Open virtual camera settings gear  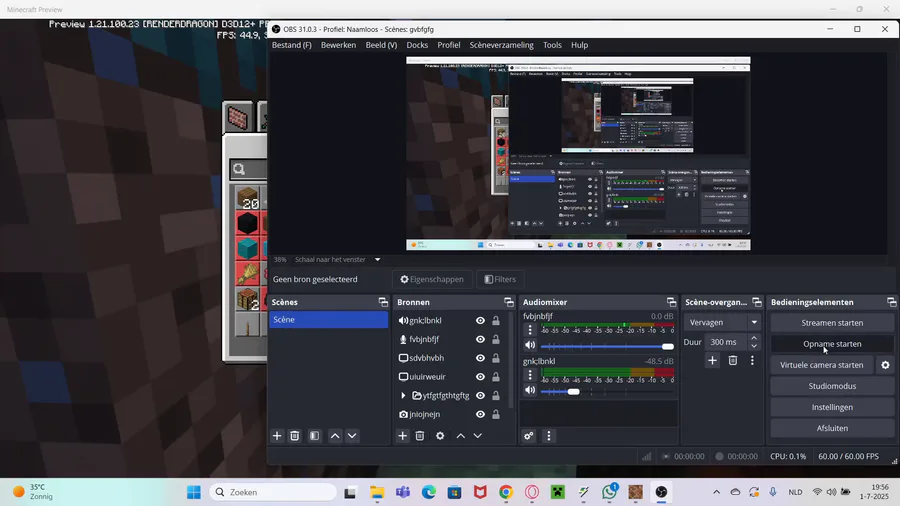(886, 365)
